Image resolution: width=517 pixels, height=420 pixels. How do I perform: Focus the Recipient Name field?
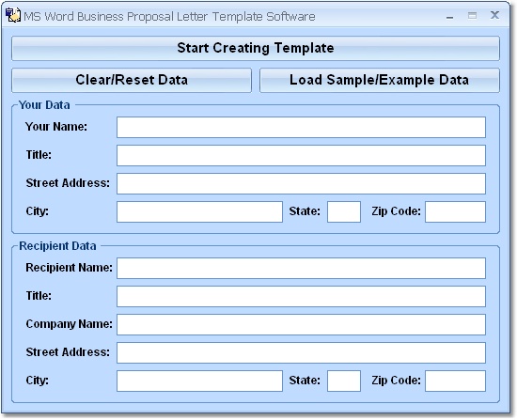pos(301,268)
